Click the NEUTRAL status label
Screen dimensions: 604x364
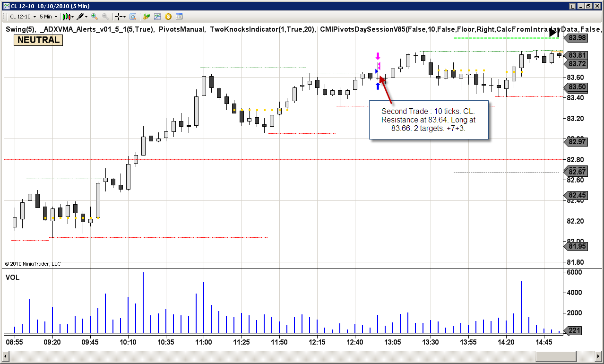click(x=39, y=40)
